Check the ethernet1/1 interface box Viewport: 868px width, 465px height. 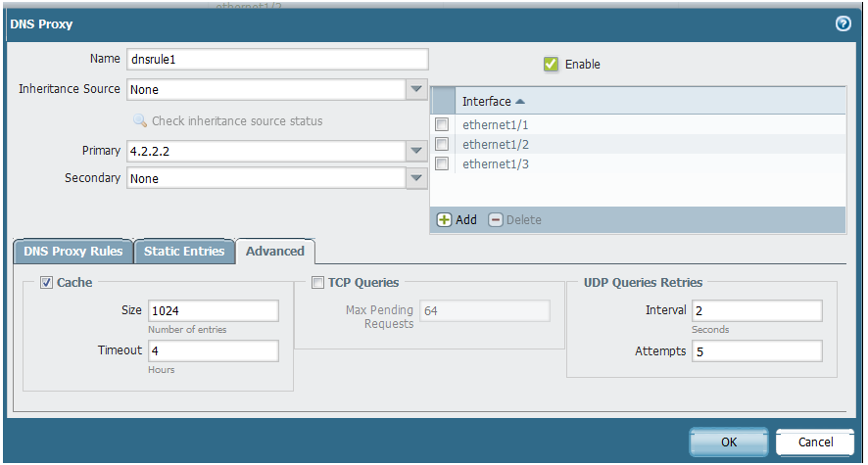pos(442,124)
